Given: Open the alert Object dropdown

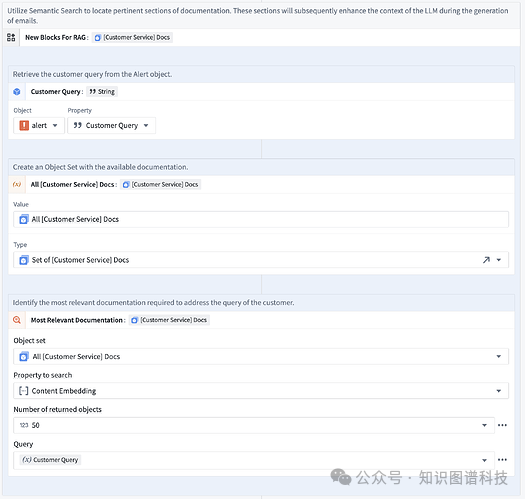Looking at the screenshot, I should [39, 126].
